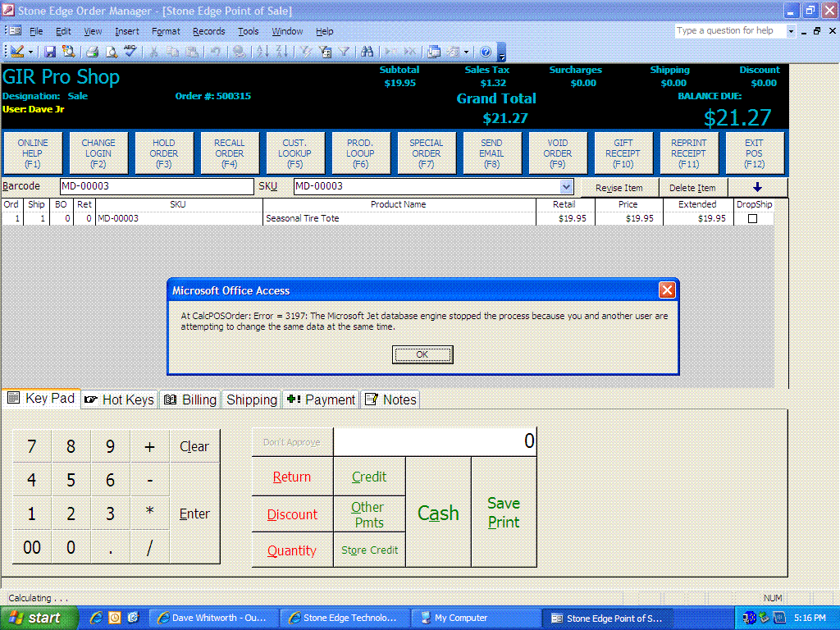
Task: Click the Print icon in the toolbar
Action: tap(92, 52)
